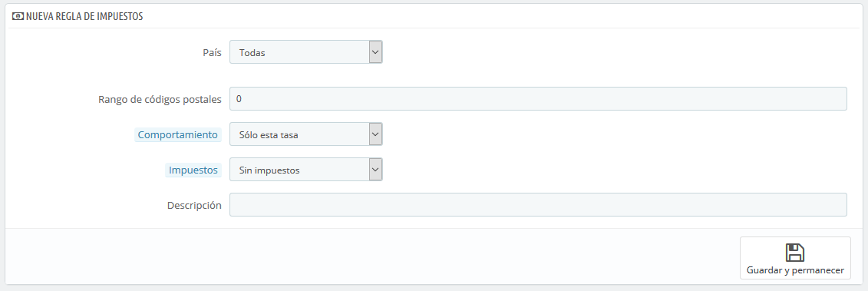The width and height of the screenshot is (868, 291).
Task: Click the País field label
Action: point(212,53)
